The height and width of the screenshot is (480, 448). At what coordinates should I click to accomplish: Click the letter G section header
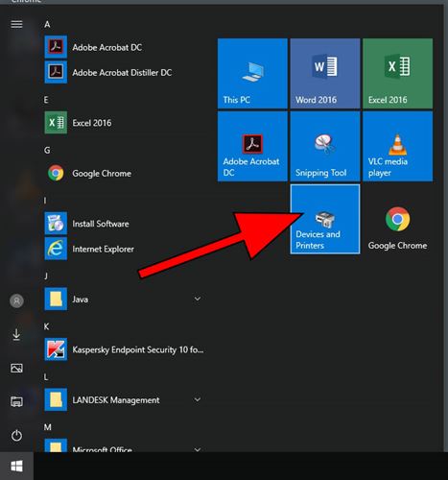tap(47, 150)
